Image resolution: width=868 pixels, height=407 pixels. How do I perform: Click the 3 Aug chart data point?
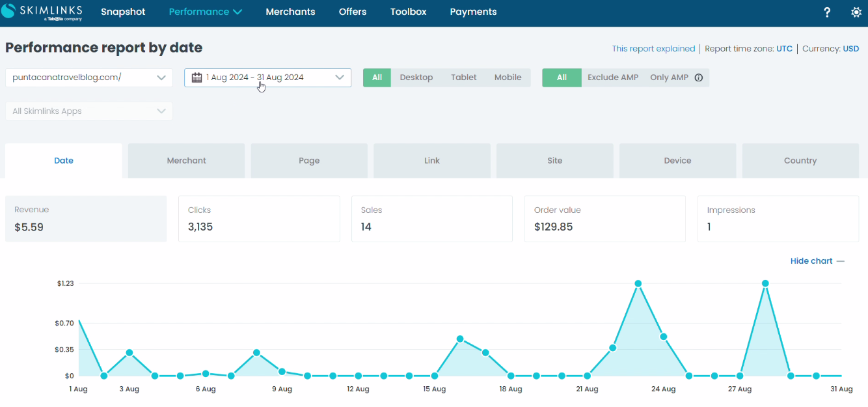(x=129, y=353)
